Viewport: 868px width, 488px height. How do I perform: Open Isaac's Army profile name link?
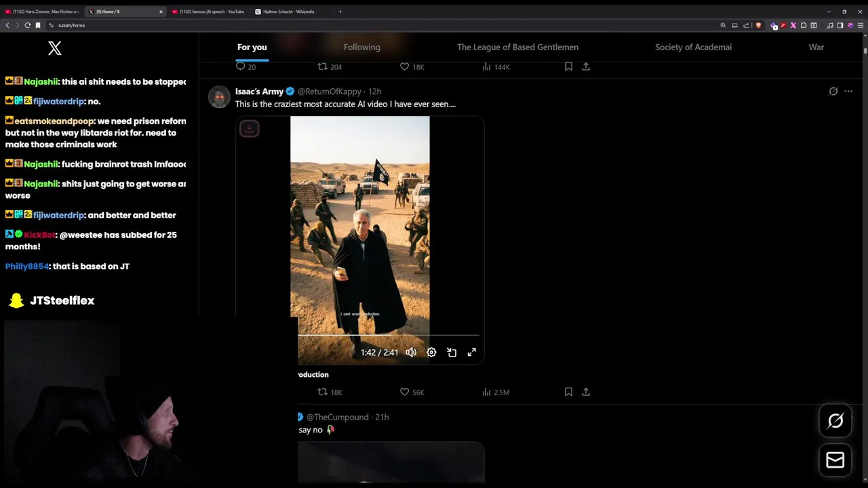pos(259,91)
